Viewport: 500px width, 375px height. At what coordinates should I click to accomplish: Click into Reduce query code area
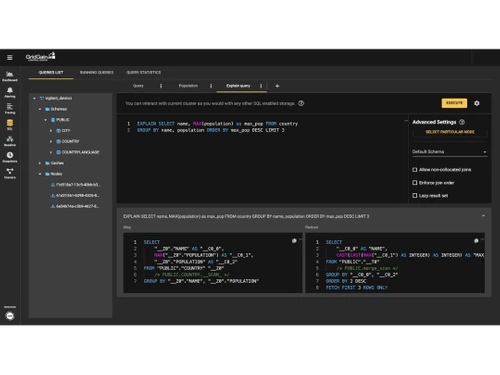click(395, 262)
